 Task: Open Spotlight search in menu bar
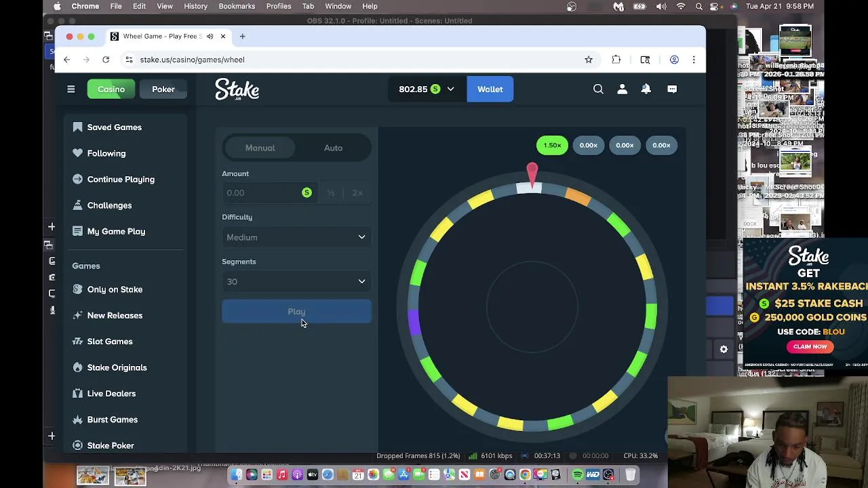point(698,6)
